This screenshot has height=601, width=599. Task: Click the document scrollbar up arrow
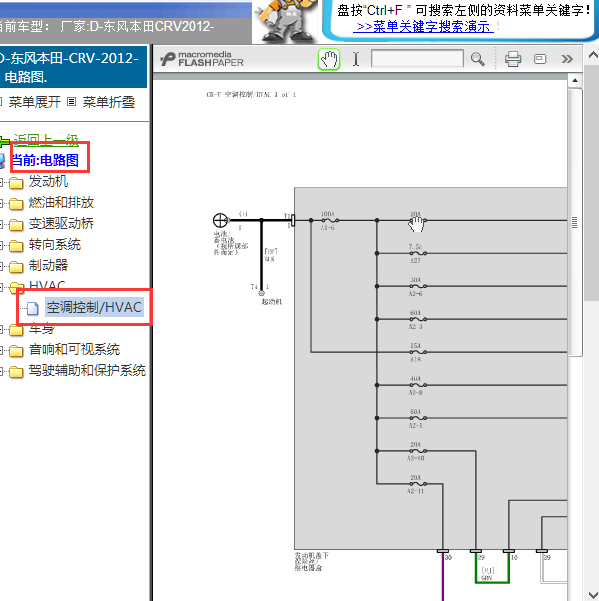pyautogui.click(x=575, y=80)
